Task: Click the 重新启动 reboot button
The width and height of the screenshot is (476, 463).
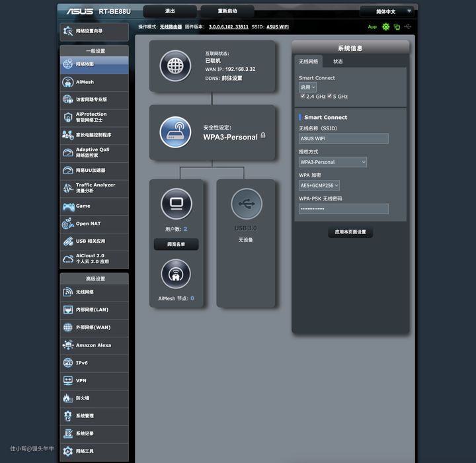Action: pos(236,11)
